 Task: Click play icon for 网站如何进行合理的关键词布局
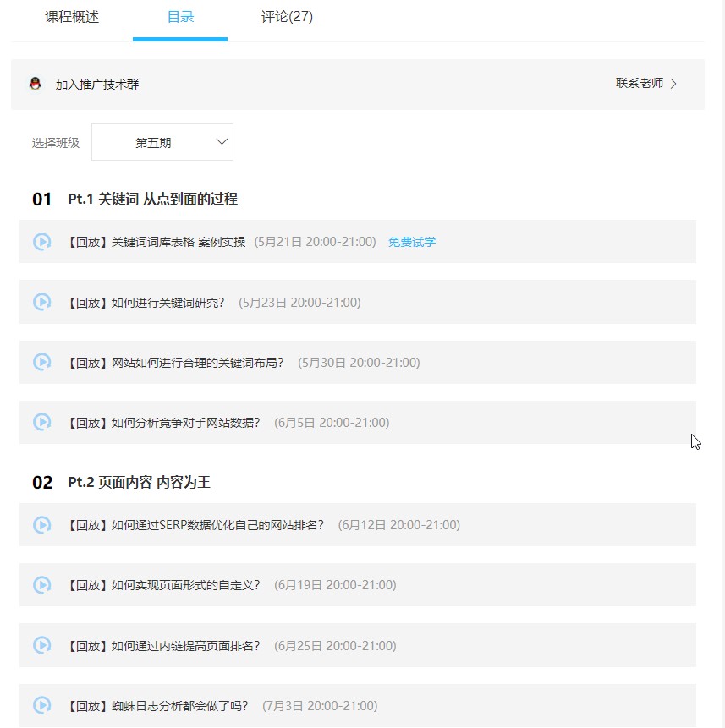point(41,362)
